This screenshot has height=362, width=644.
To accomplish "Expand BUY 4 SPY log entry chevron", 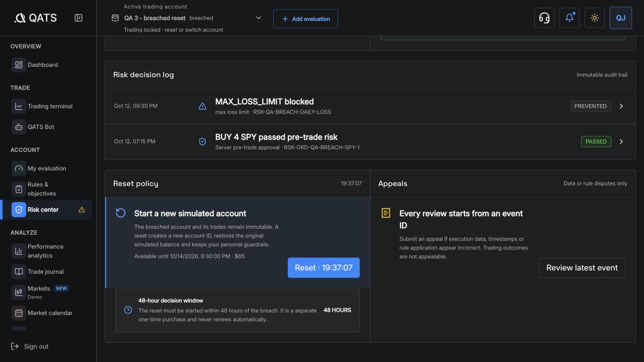I will coord(621,141).
